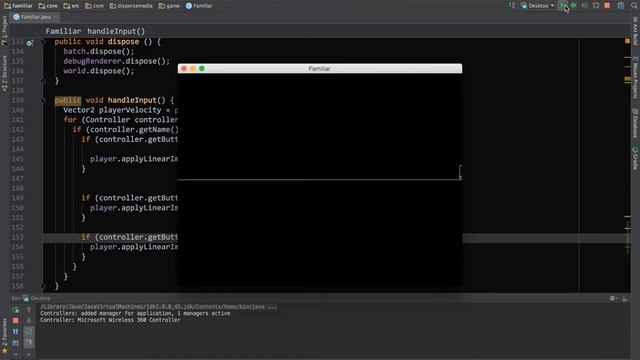The height and width of the screenshot is (360, 640).
Task: Click the 'dispersemedia' breadcrumb folder
Action: (131, 6)
